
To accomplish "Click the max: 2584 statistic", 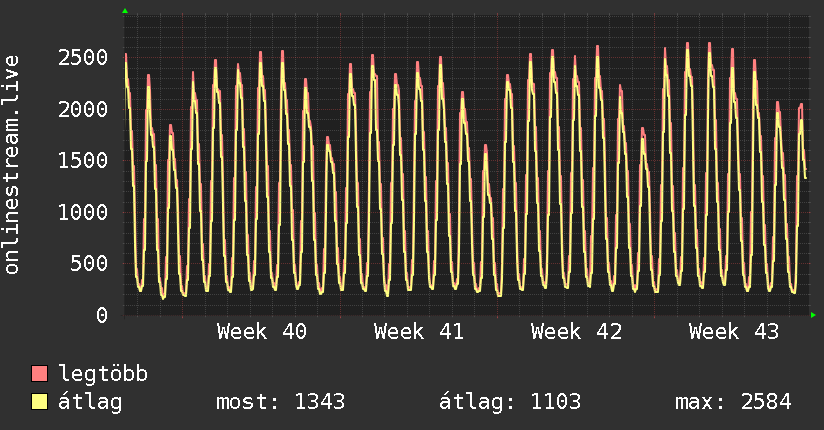I will [x=733, y=402].
